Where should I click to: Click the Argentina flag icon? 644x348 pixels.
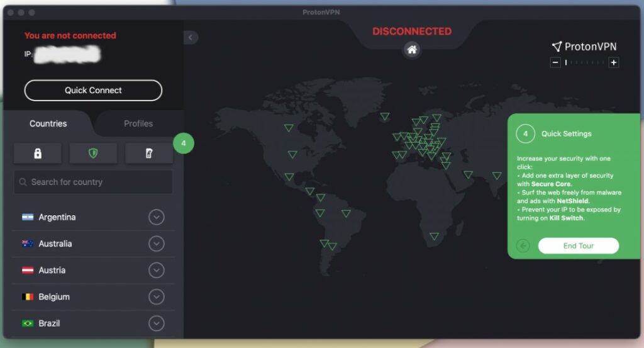(28, 217)
